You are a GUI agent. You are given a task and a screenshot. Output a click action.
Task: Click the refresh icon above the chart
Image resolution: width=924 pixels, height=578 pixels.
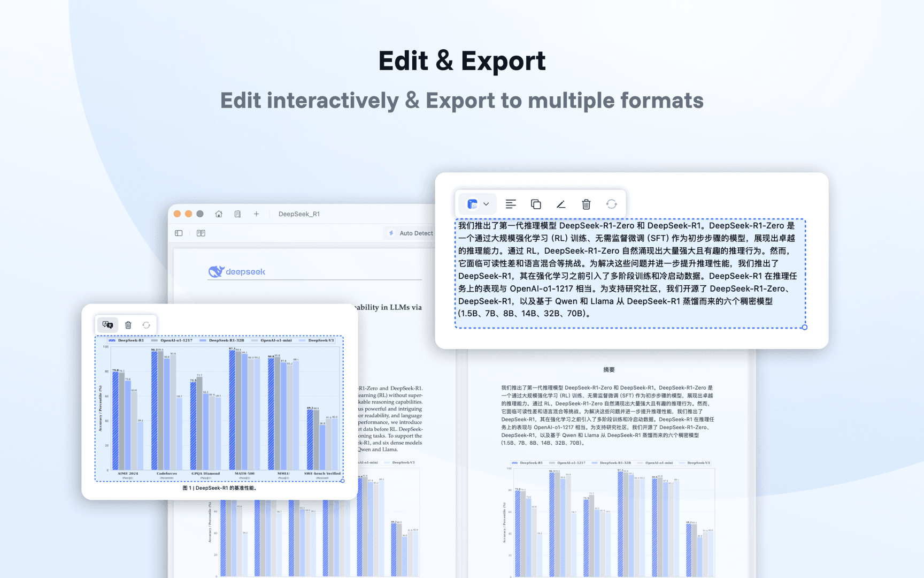(147, 325)
